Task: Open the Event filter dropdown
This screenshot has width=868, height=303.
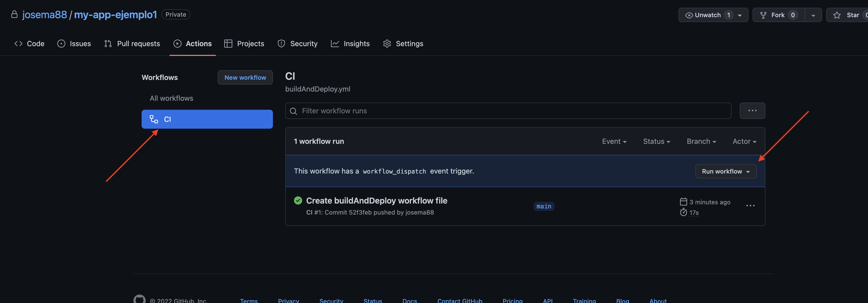Action: point(614,142)
